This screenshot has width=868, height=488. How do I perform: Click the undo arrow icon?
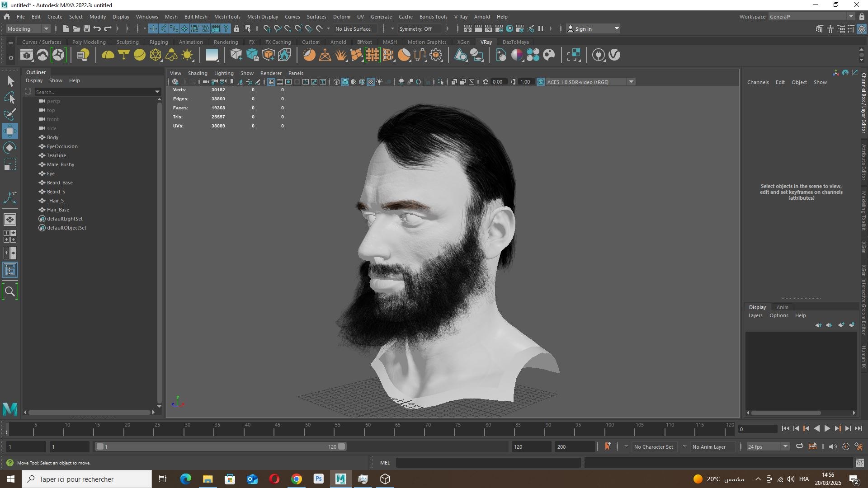[x=97, y=28]
